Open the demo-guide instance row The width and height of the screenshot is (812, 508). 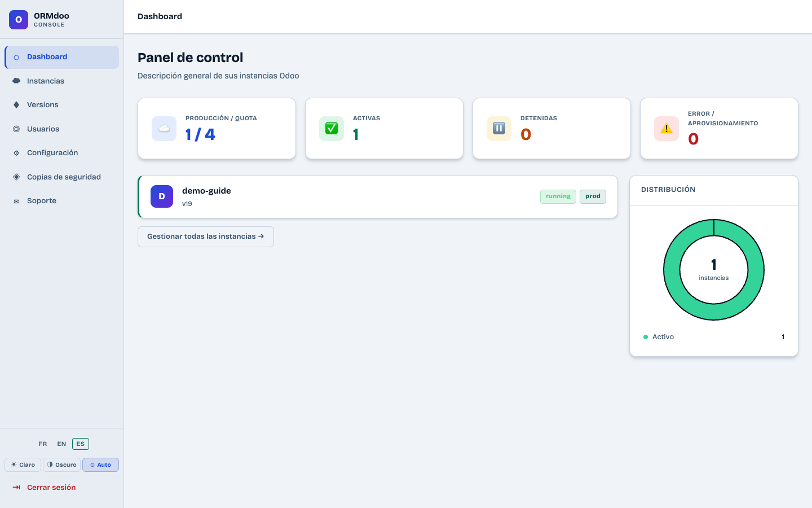[378, 196]
